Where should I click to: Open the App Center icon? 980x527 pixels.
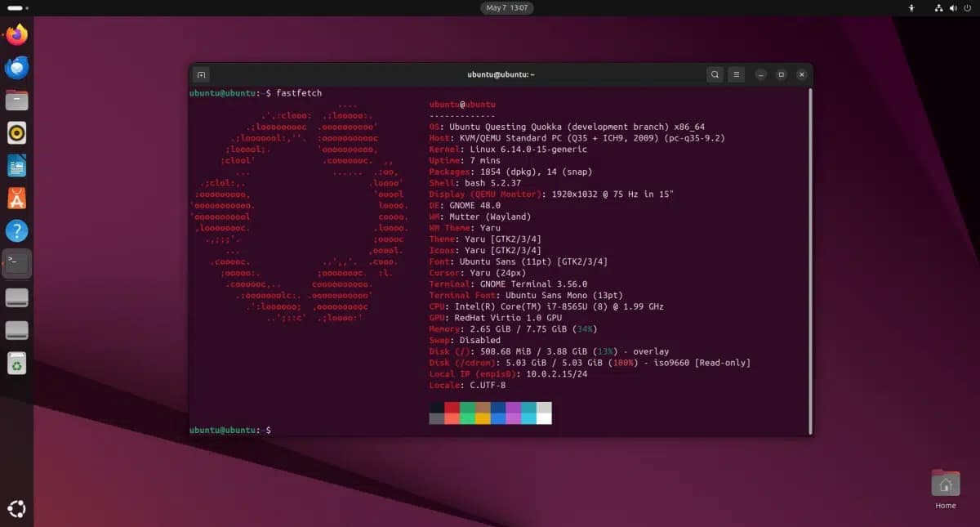pos(16,198)
